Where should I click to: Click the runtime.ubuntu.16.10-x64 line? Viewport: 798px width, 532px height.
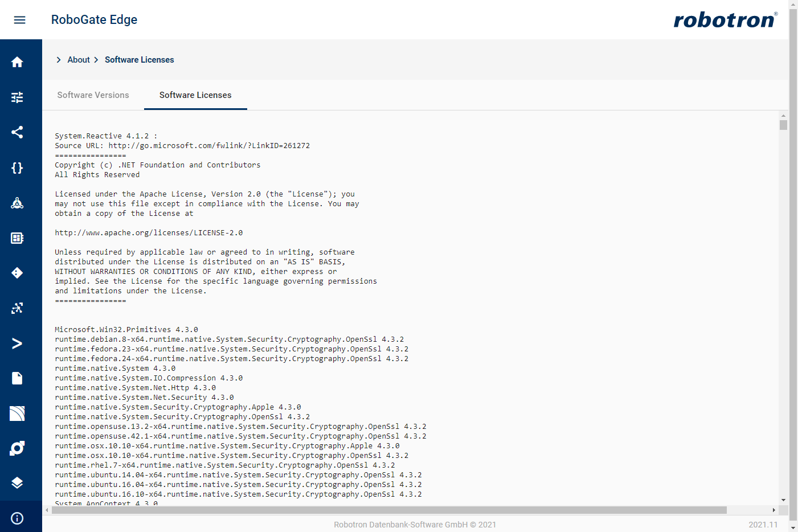click(x=238, y=494)
